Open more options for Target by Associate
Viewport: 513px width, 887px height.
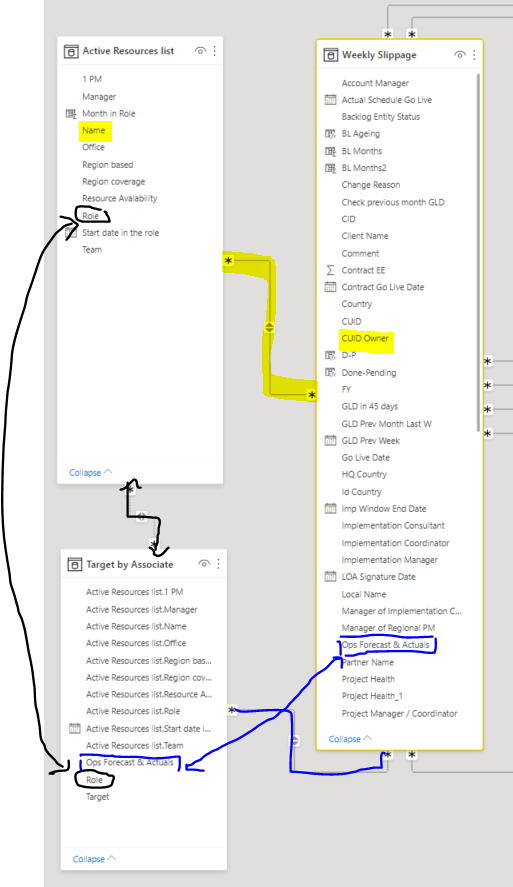click(x=218, y=564)
